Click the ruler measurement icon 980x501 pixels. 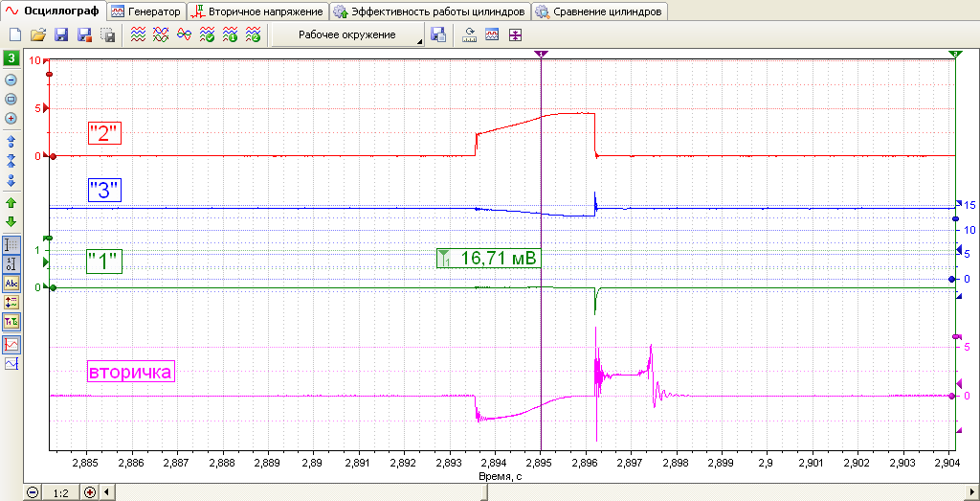pyautogui.click(x=469, y=35)
